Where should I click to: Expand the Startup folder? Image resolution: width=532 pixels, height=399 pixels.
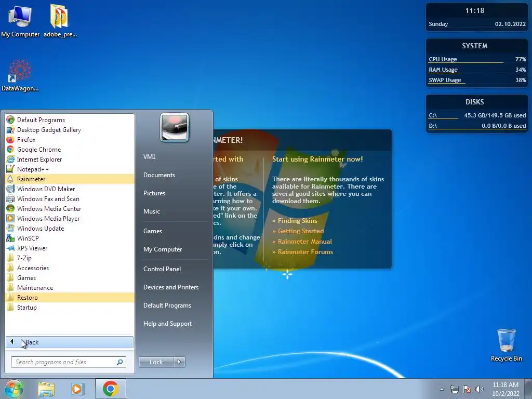tap(70, 307)
